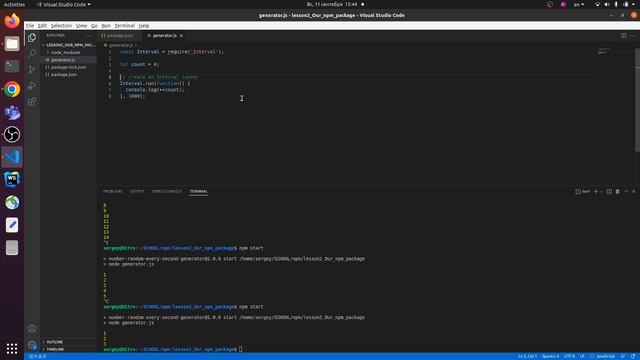Open the clock and calendar in top bar
Viewport: 640px width, 360px height.
coord(332,4)
